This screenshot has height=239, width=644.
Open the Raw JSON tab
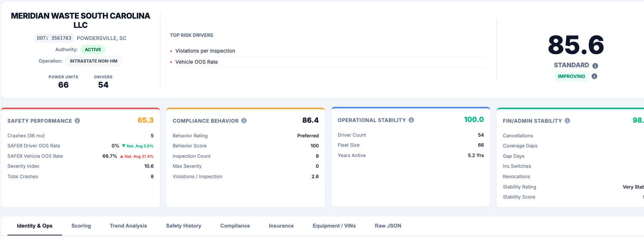pos(388,226)
